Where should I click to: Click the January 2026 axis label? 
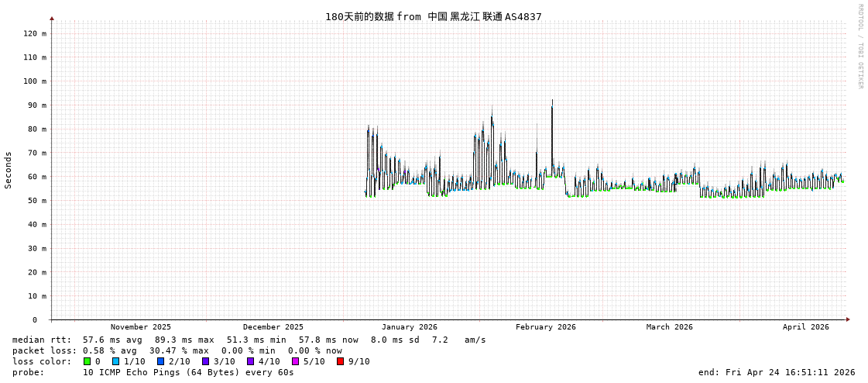click(x=410, y=327)
